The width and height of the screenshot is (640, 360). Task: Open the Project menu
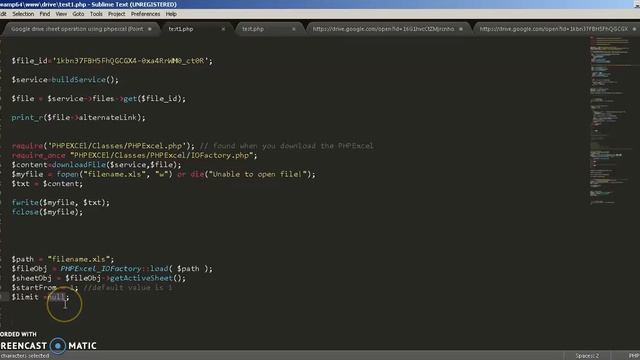coord(117,14)
